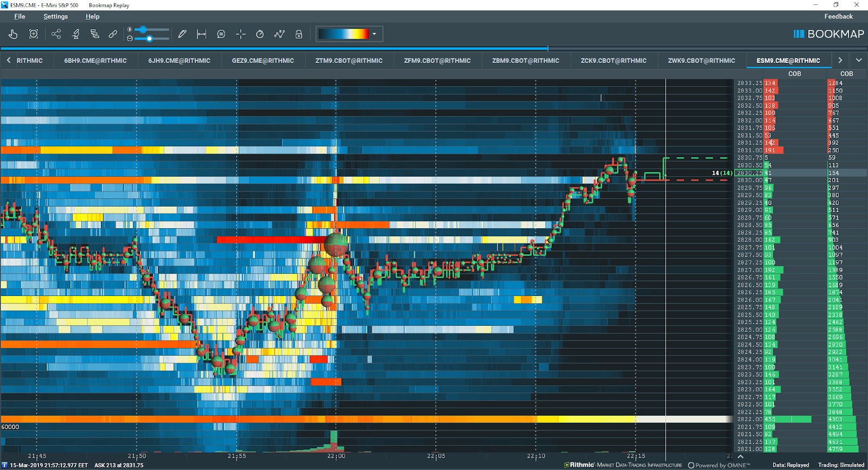Click the speech-bubble note toolbar icon

tap(221, 34)
